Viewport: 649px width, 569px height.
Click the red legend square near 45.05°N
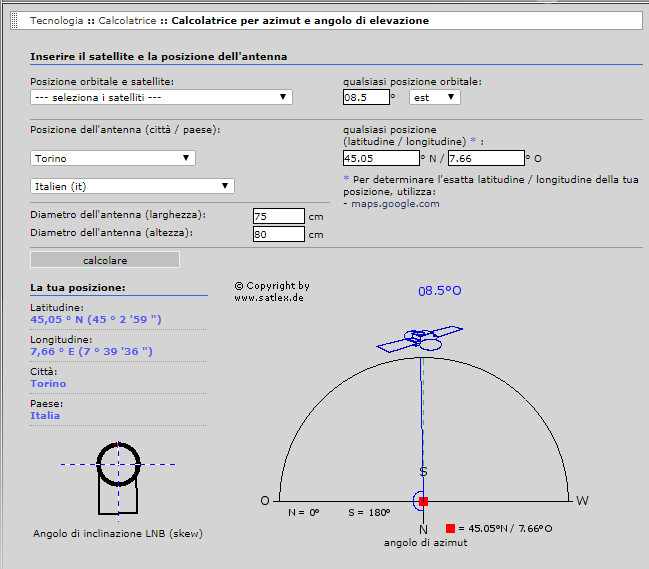tap(450, 528)
